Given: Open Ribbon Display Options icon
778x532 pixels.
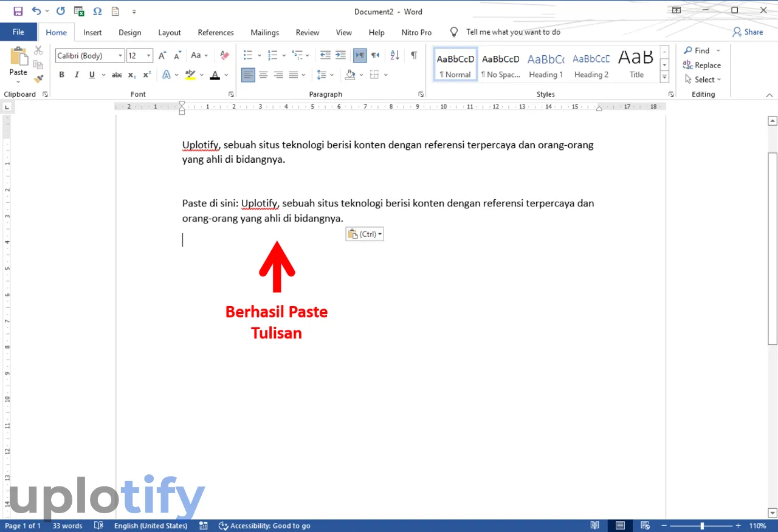Looking at the screenshot, I should click(676, 10).
